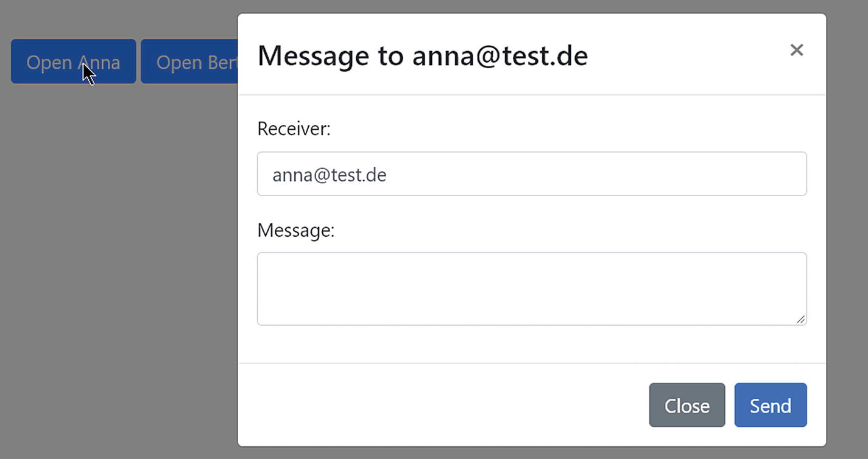Click the modal body below the Message textarea
This screenshot has height=459, width=868.
coord(531,345)
